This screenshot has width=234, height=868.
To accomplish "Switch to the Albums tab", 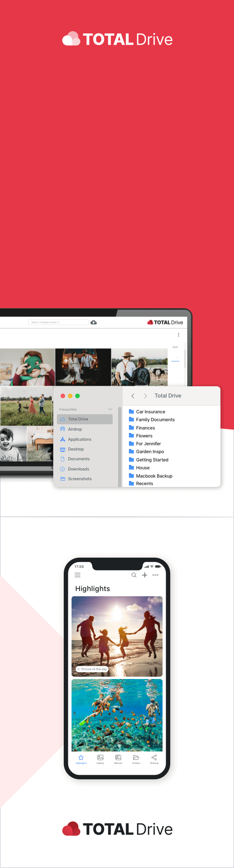I will (118, 759).
